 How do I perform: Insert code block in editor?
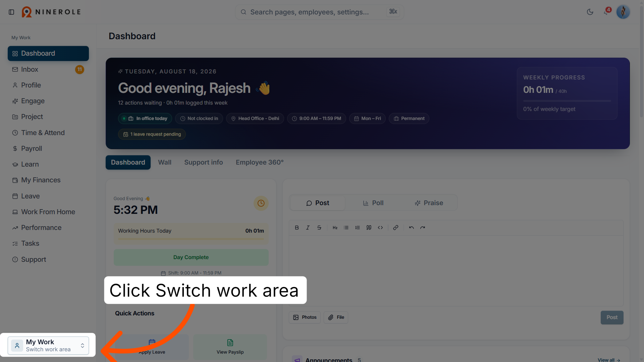[380, 228]
